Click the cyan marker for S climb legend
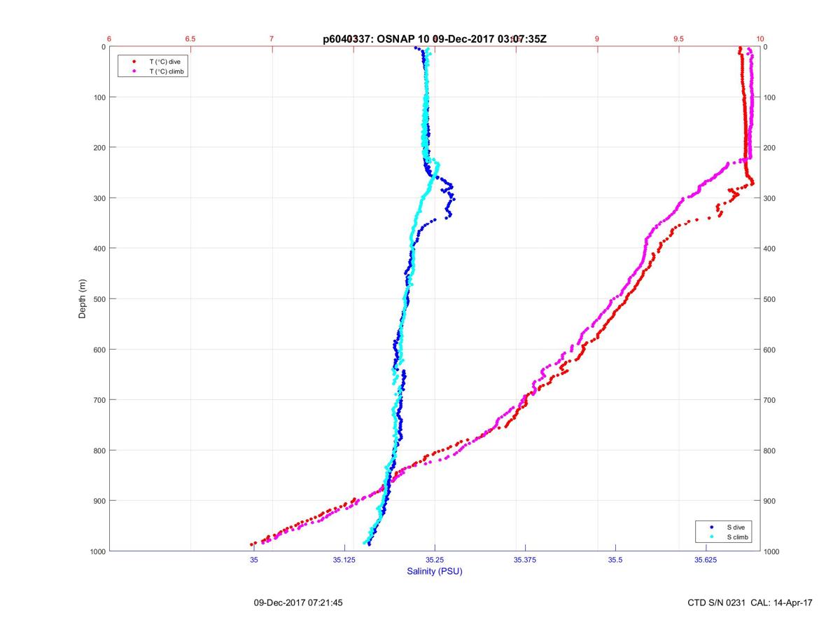The image size is (840, 620). point(711,537)
